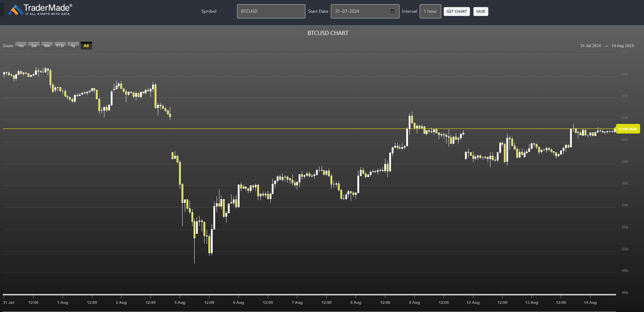Click the 6 Aug label on time axis
The height and width of the screenshot is (312, 644).
click(x=238, y=302)
